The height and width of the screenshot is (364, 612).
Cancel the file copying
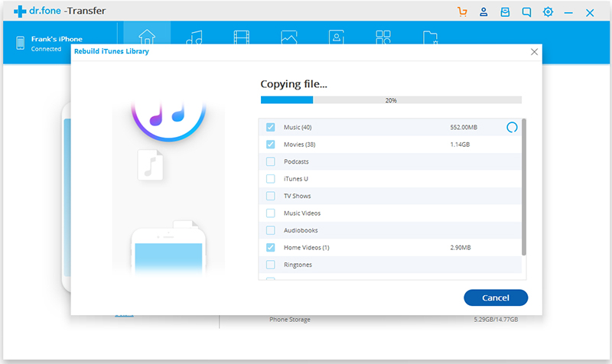tap(496, 297)
